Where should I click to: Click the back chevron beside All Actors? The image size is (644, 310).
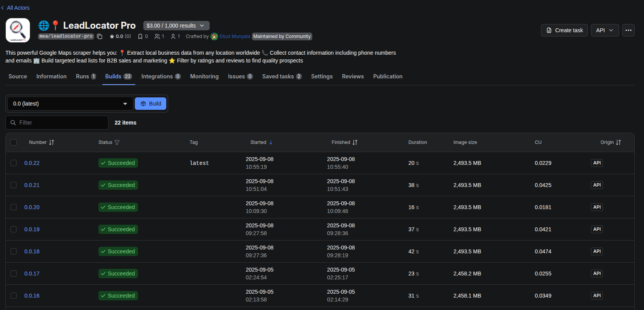3,8
